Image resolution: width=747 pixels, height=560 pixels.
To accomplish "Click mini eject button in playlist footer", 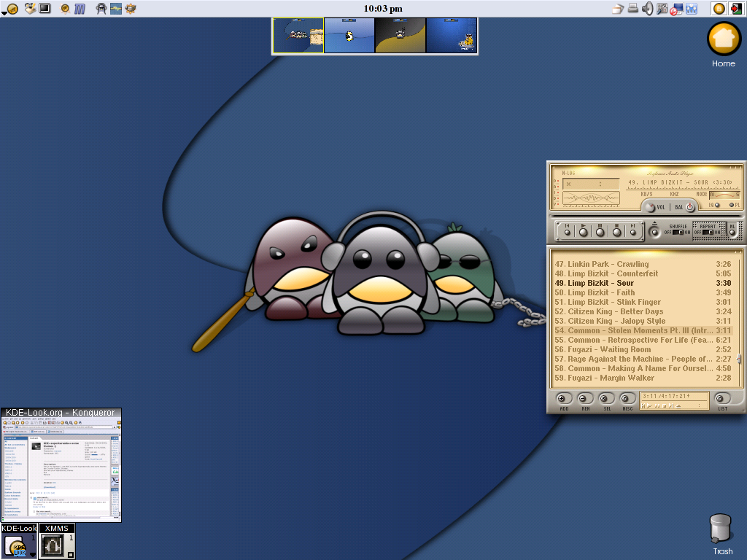I will [678, 405].
